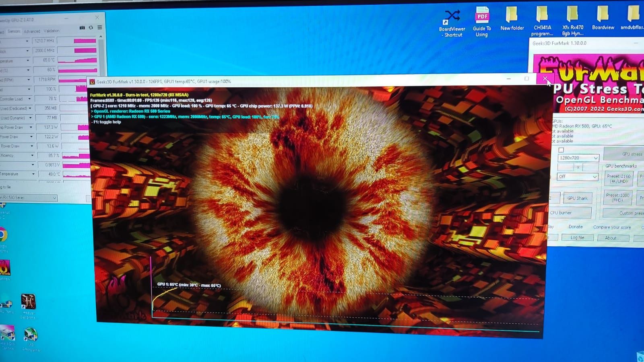Switch to GPU-Z Advanced tab
The image size is (644, 362).
32,31
